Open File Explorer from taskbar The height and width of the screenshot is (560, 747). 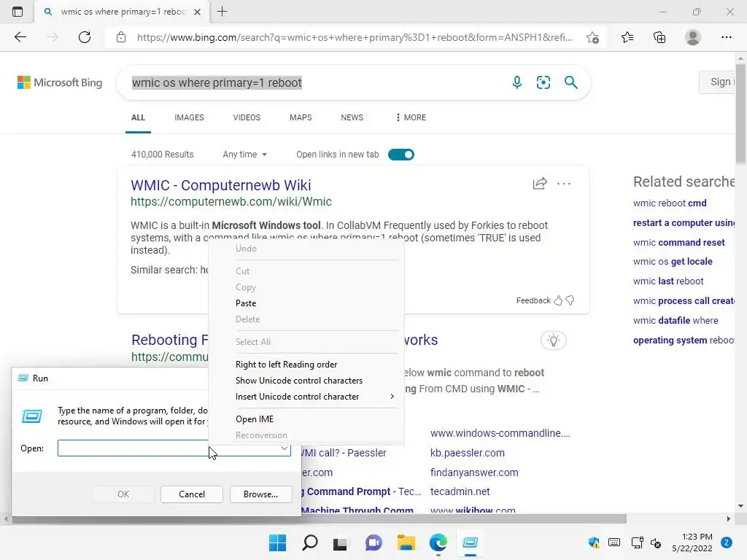click(406, 542)
